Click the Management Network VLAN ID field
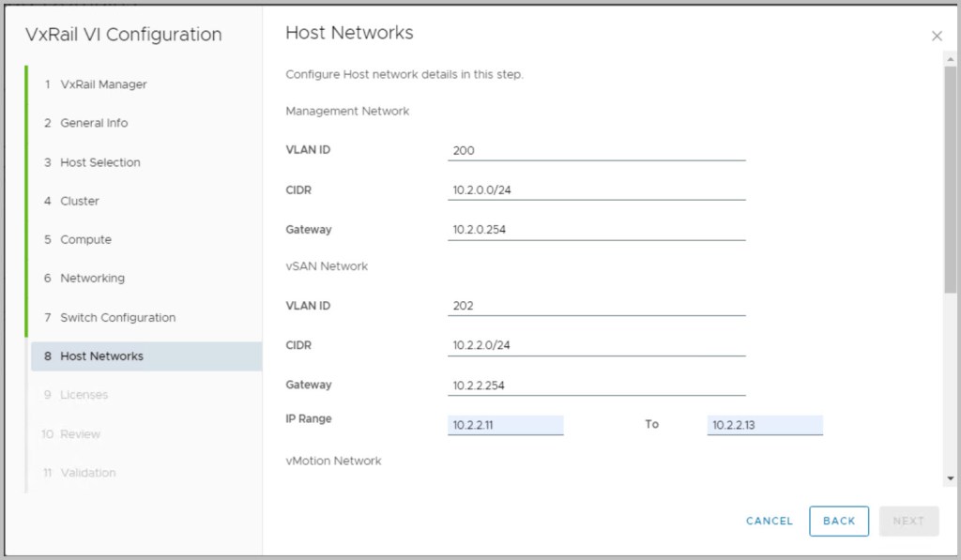Image resolution: width=961 pixels, height=560 pixels. click(596, 150)
